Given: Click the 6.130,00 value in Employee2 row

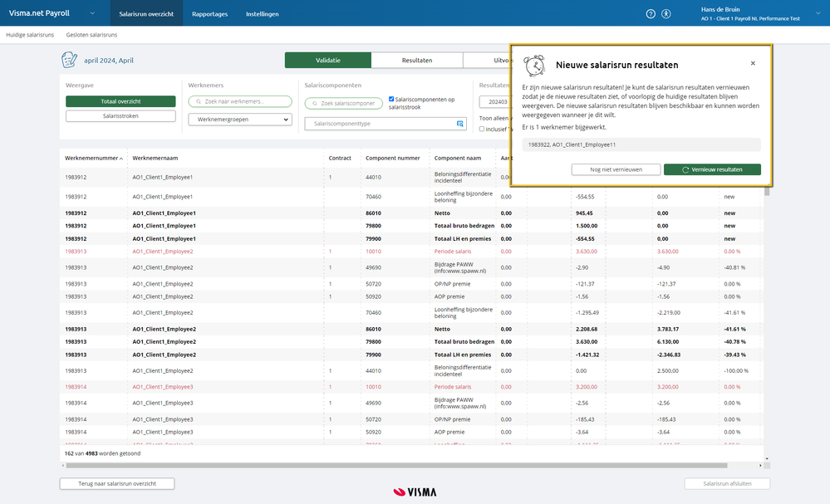Looking at the screenshot, I should click(x=668, y=342).
